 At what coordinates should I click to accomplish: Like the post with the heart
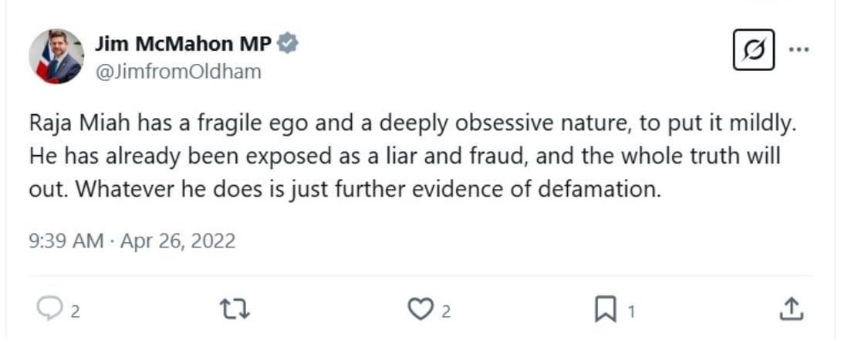tap(420, 310)
